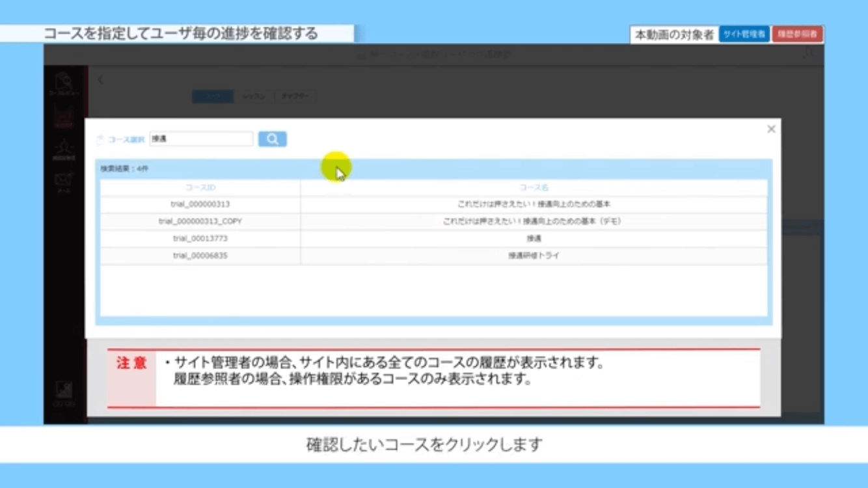Click the magnifier search button
This screenshot has width=868, height=488.
click(x=272, y=139)
